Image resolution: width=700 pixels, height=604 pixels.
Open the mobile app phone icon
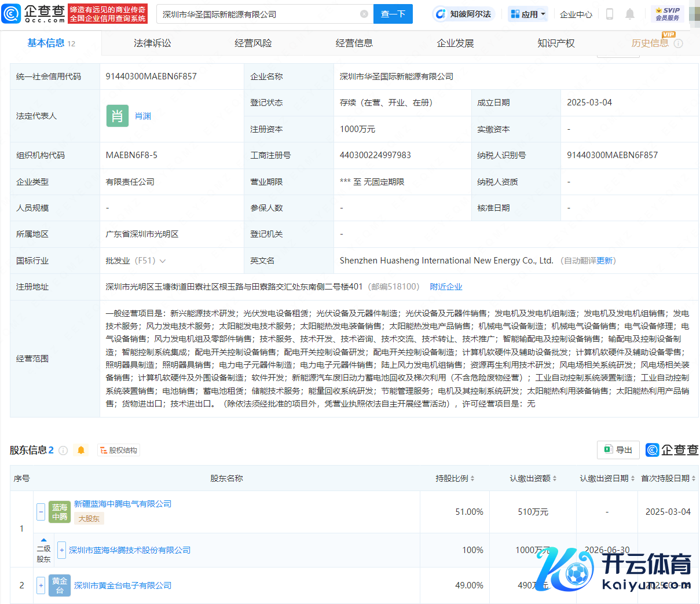click(x=609, y=14)
